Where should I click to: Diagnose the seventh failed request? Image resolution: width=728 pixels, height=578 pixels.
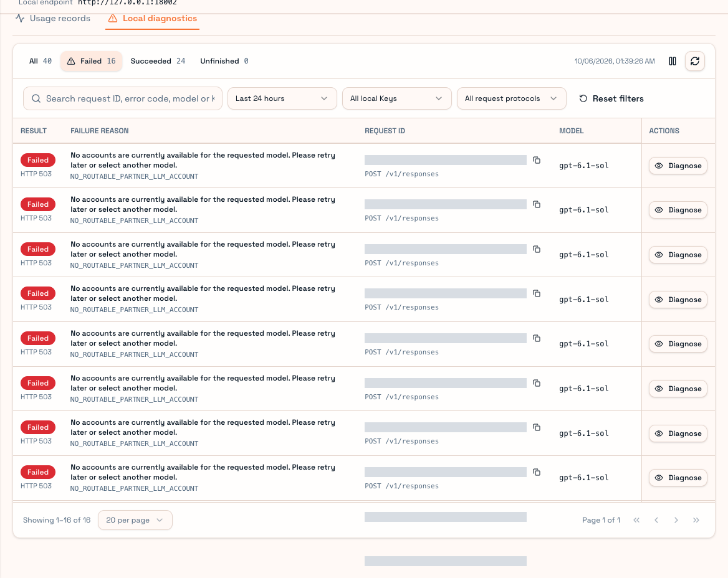[678, 433]
